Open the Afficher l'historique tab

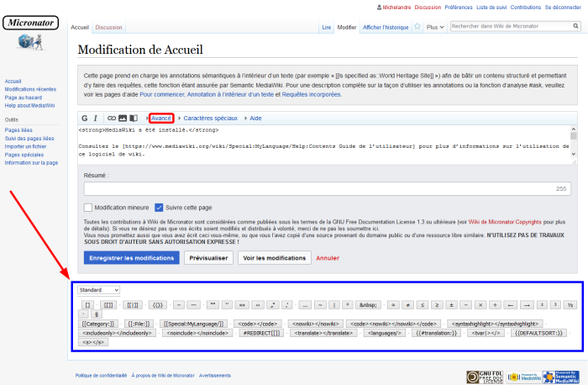point(386,28)
